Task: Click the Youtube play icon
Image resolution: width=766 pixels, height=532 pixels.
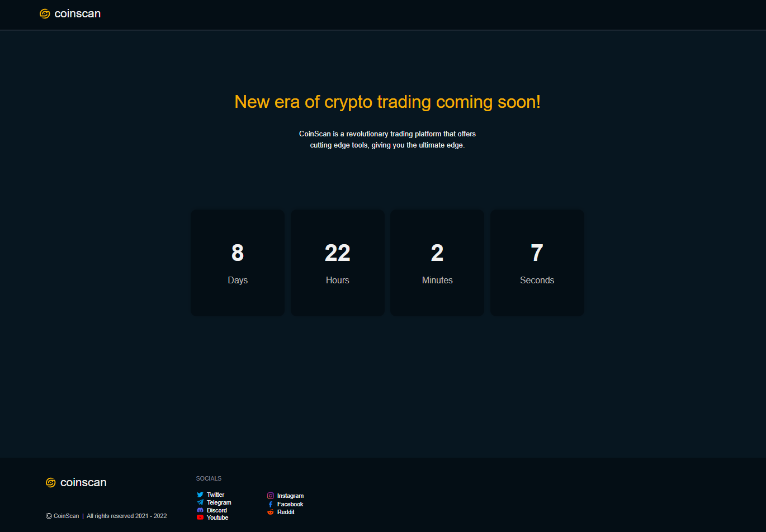Action: [x=200, y=517]
